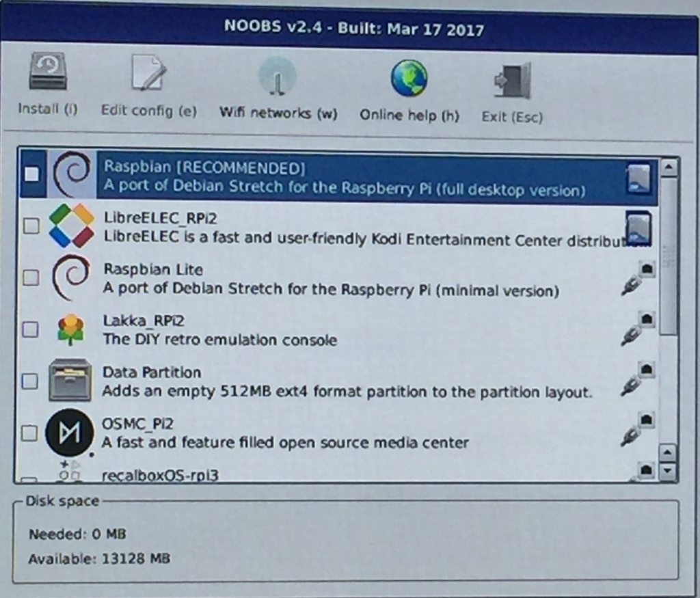Click the Exit (Esc) label
This screenshot has height=598, width=700.
pyautogui.click(x=512, y=118)
